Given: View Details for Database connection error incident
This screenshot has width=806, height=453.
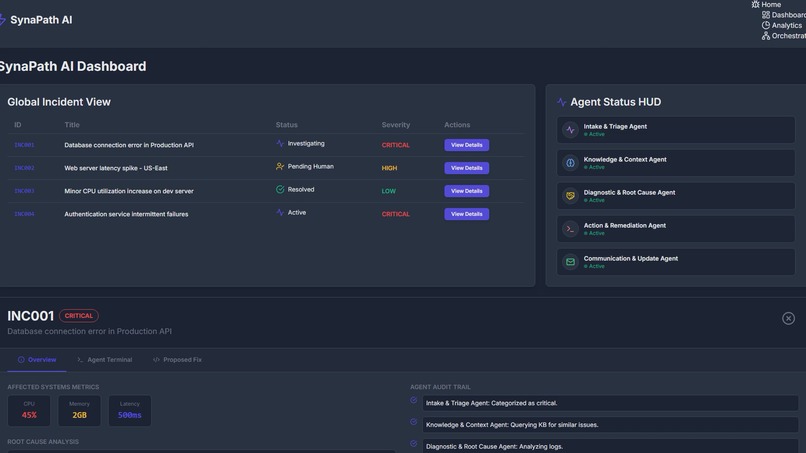Looking at the screenshot, I should (x=466, y=145).
